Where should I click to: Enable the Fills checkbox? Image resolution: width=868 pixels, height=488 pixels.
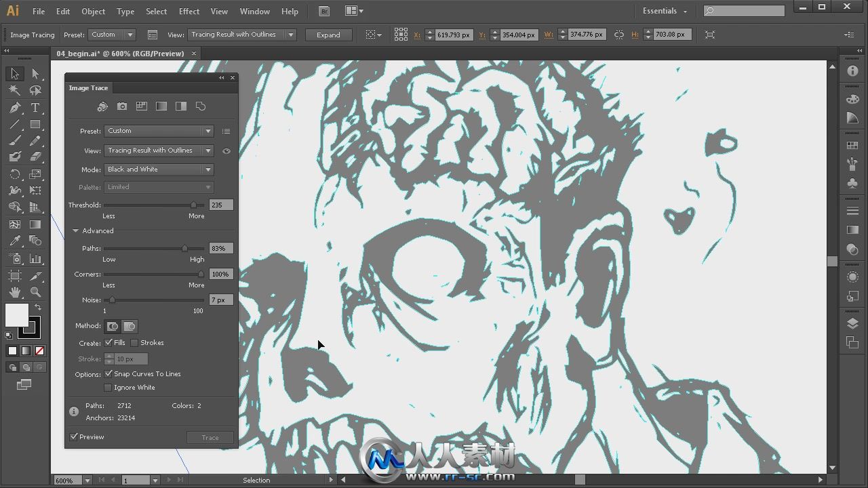tap(108, 343)
